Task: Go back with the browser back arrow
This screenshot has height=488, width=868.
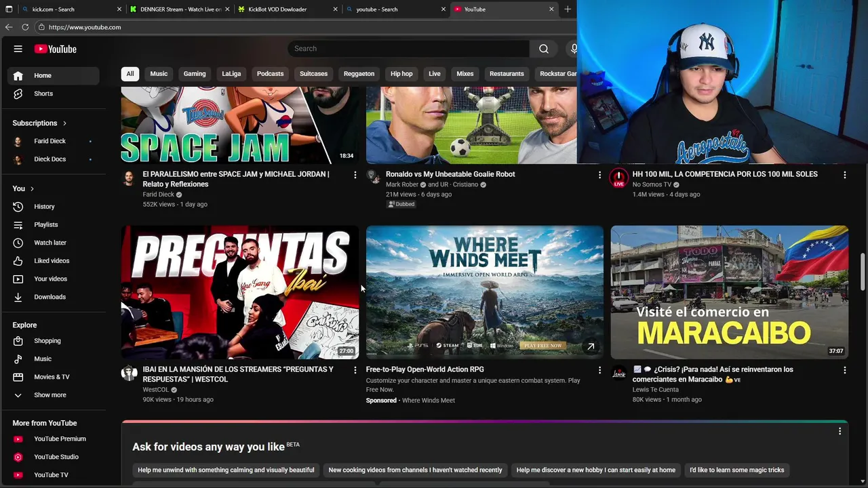Action: coord(9,27)
